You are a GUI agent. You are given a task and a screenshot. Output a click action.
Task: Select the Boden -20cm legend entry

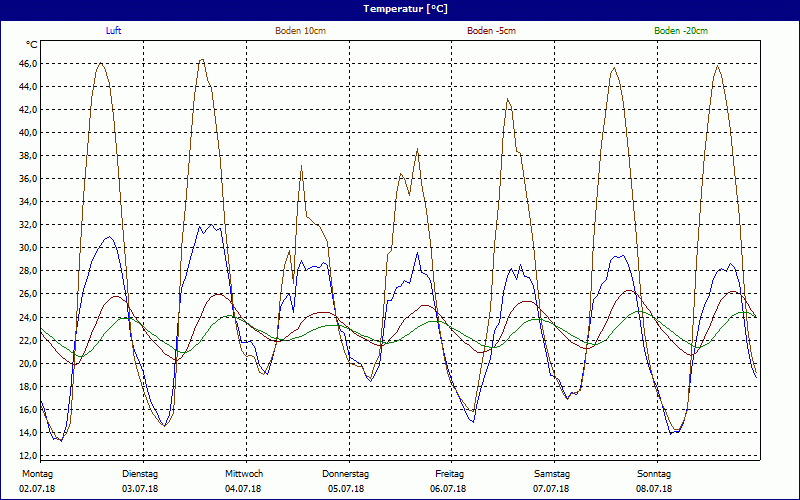[x=681, y=31]
